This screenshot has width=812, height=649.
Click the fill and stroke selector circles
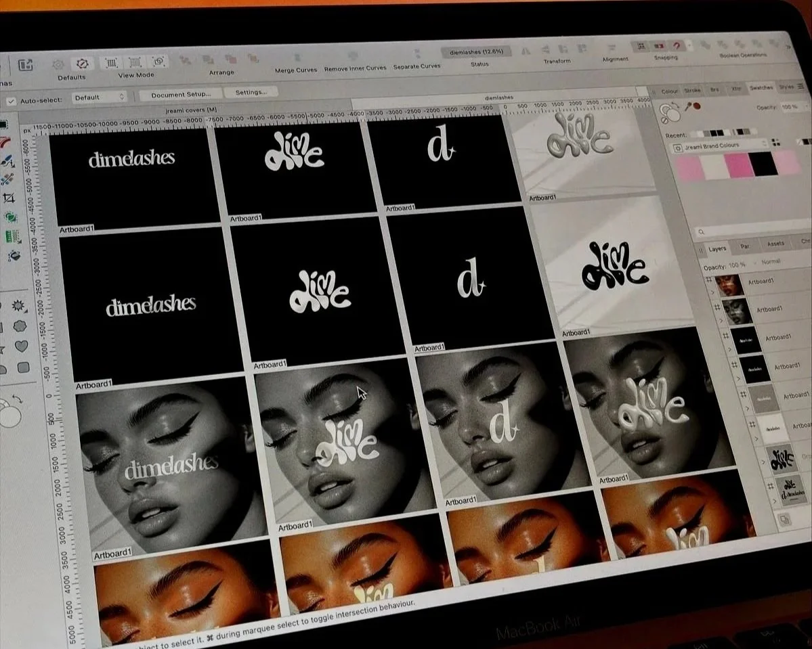point(670,112)
